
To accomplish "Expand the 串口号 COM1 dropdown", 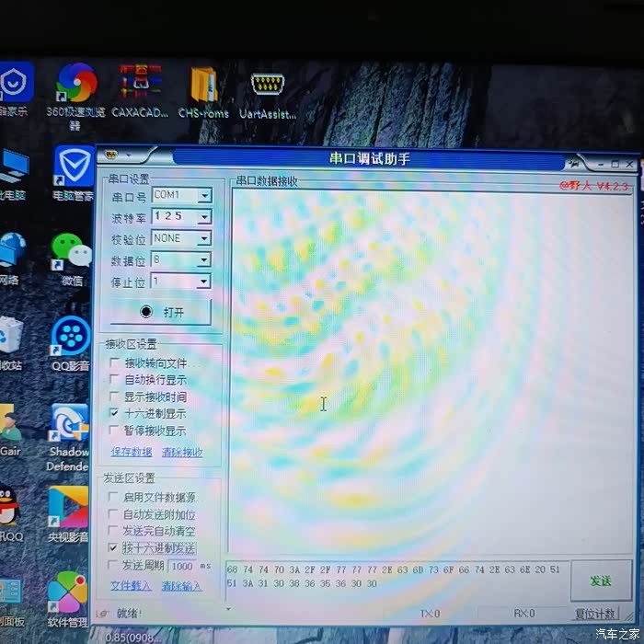I will point(204,195).
